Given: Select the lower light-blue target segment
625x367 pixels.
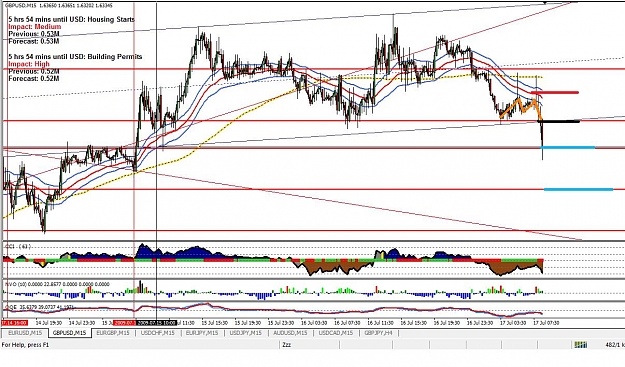Looking at the screenshot, I should tap(578, 189).
